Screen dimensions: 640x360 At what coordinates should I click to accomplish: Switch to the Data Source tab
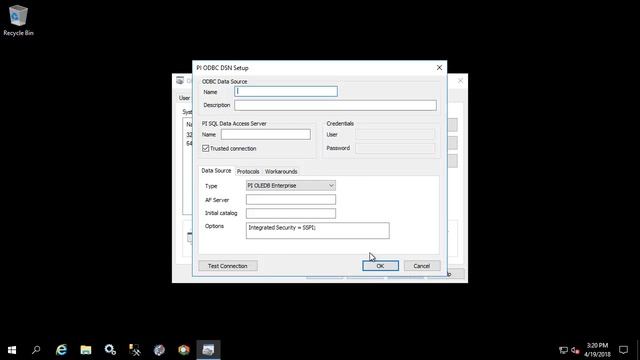pyautogui.click(x=216, y=171)
